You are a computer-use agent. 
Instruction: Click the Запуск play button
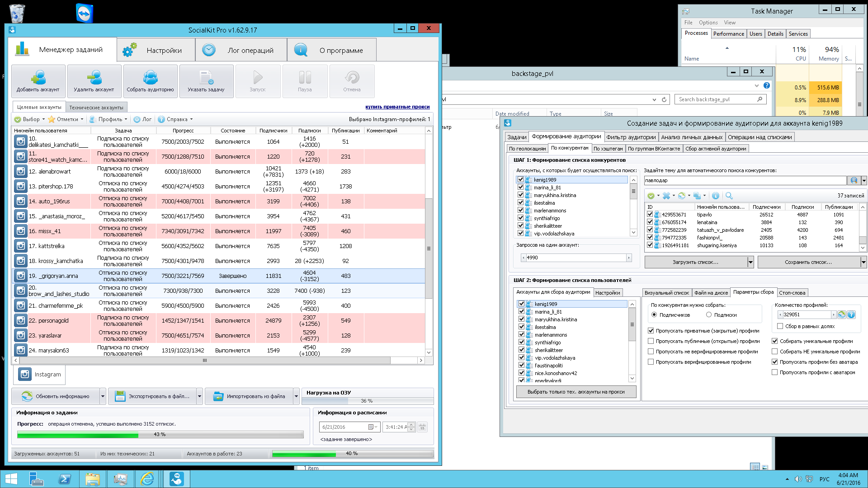258,81
